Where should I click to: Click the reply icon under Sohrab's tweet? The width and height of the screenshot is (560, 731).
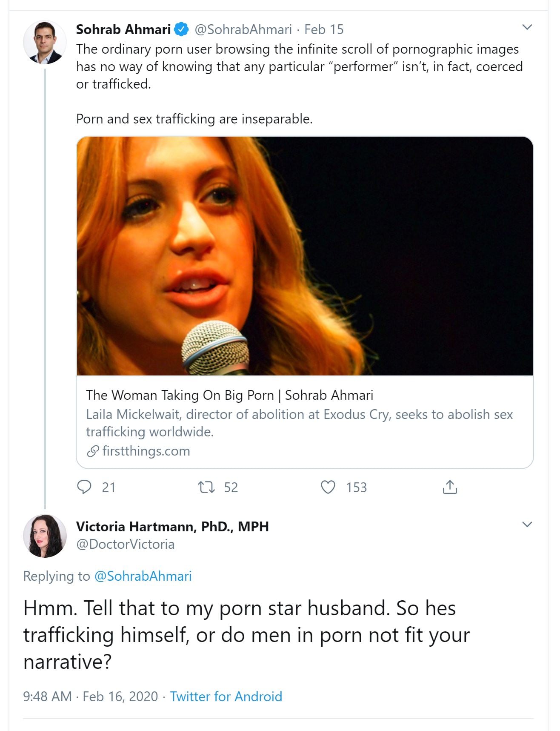click(x=84, y=487)
